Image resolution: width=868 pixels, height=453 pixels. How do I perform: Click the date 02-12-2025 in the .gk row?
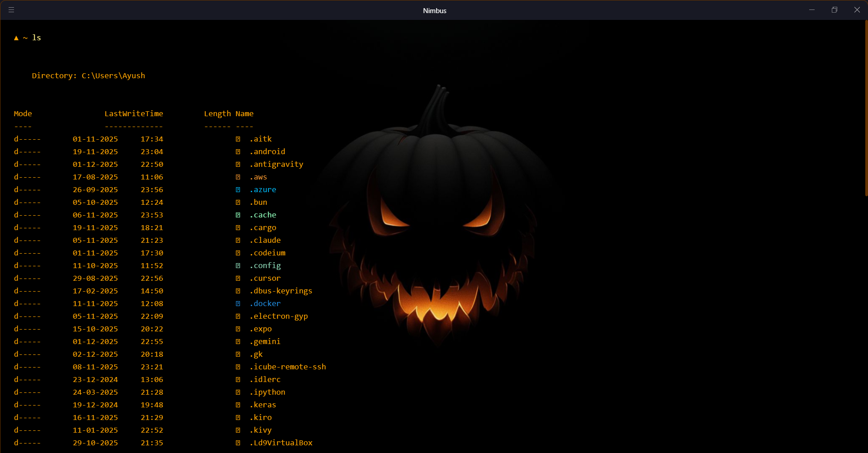pyautogui.click(x=95, y=354)
